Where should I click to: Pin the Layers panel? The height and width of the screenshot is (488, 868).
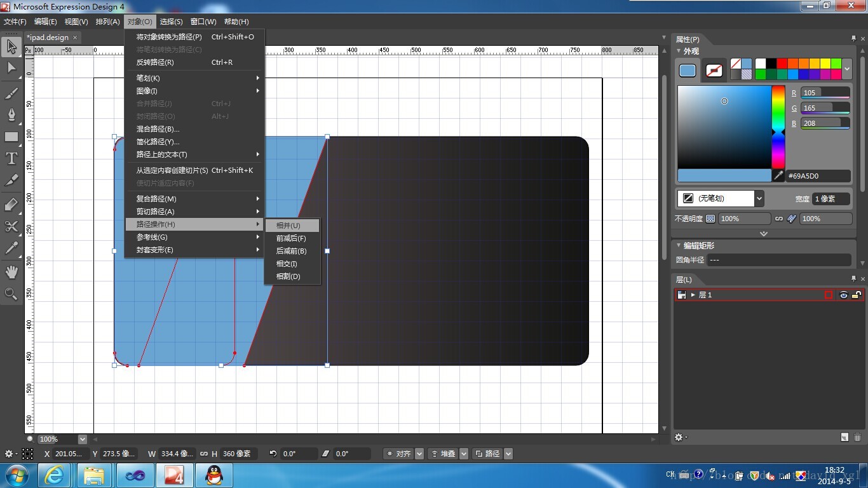point(853,279)
